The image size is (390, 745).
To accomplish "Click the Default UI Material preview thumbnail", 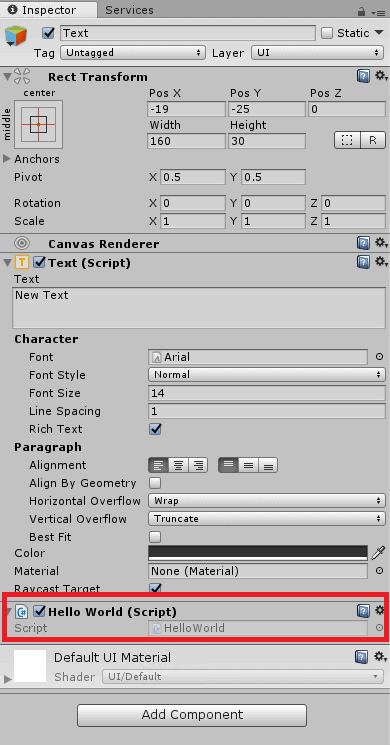I will (x=30, y=666).
